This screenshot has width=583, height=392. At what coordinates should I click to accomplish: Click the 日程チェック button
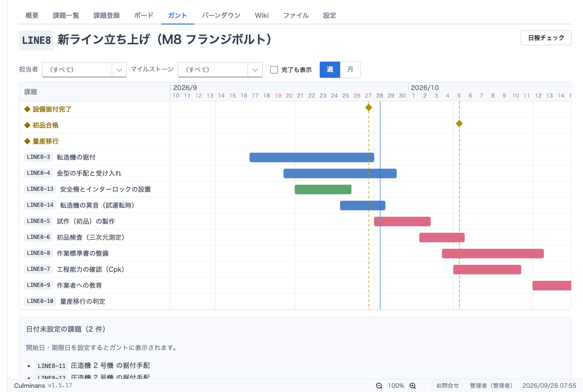(x=546, y=38)
